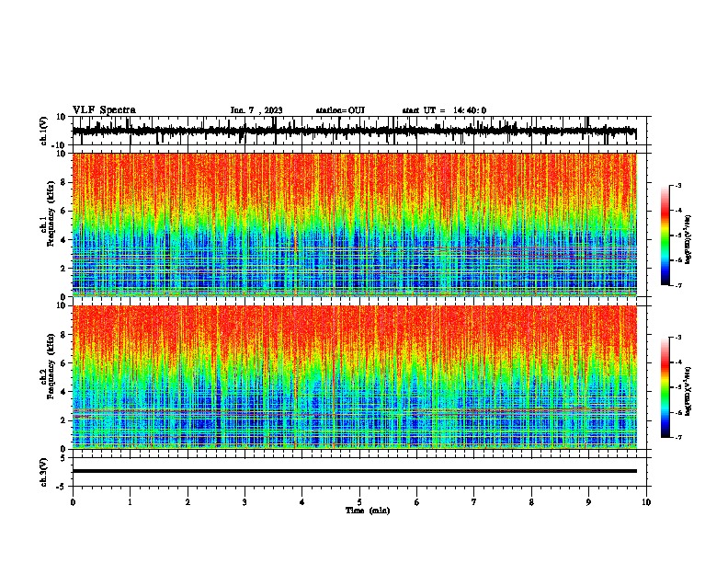Click the lower color bar's vertical log(PSD) label
Image resolution: width=728 pixels, height=563 pixels.
(x=688, y=391)
